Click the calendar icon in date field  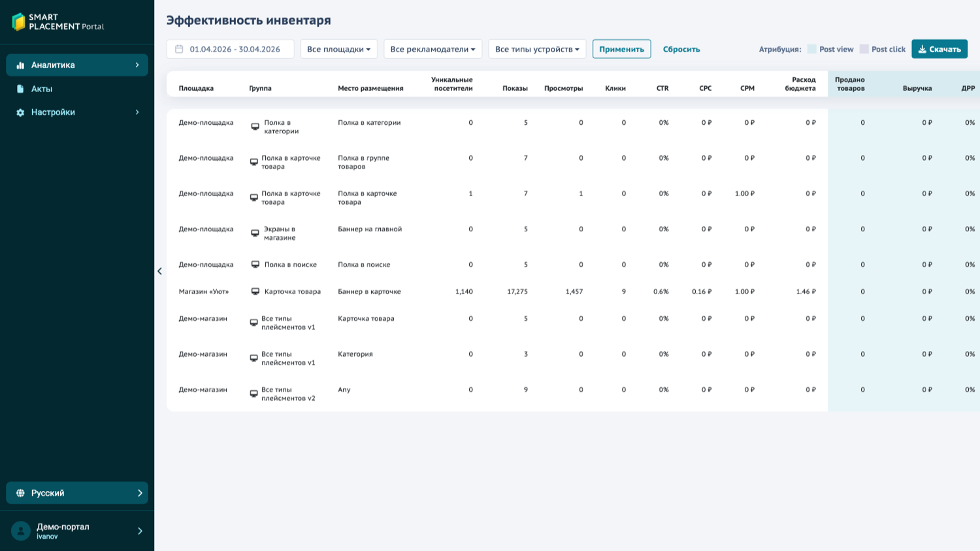coord(179,49)
